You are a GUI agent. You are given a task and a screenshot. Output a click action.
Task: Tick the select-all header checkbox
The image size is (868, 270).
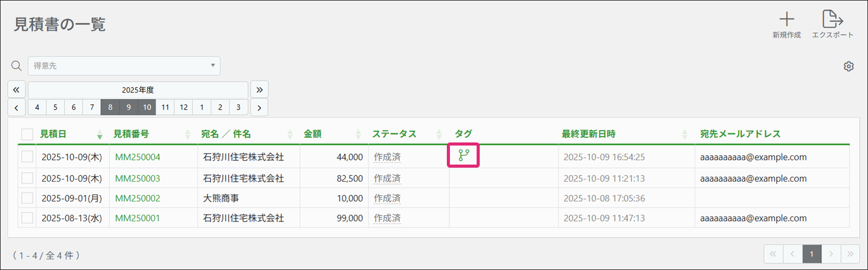tap(27, 134)
